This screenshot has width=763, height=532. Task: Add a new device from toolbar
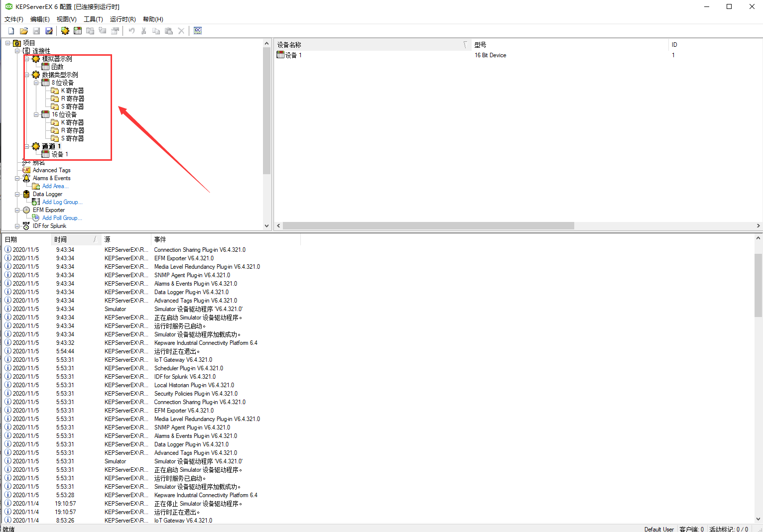78,31
